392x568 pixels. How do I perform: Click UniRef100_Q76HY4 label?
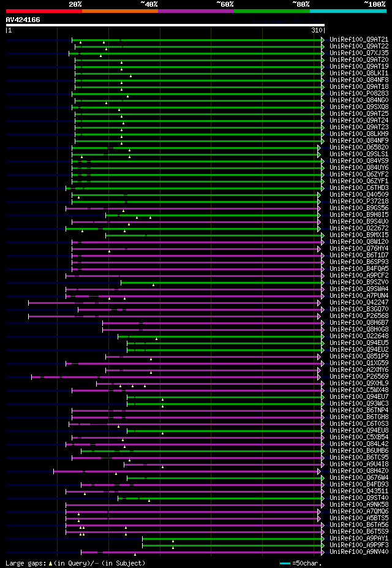tap(359, 249)
